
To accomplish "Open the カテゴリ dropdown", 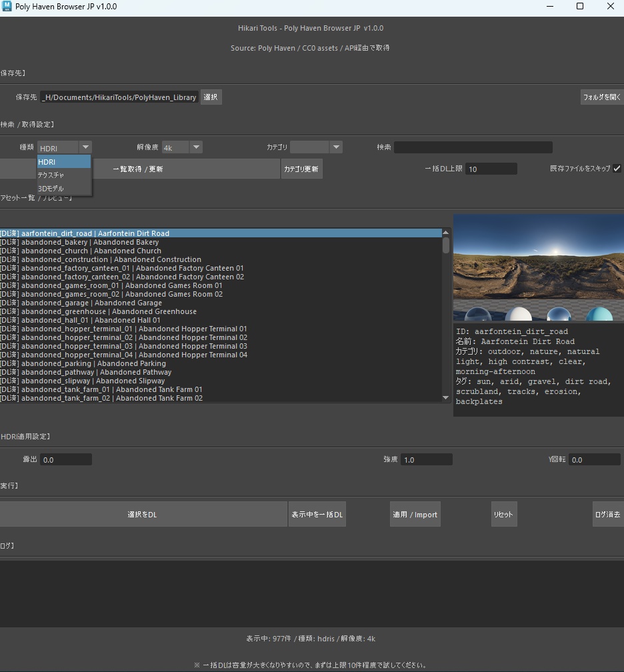I will tap(316, 147).
